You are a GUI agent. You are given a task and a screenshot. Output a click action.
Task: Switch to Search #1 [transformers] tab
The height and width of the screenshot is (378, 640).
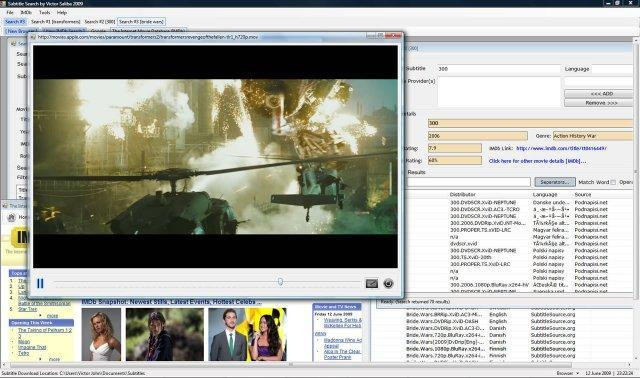point(56,22)
